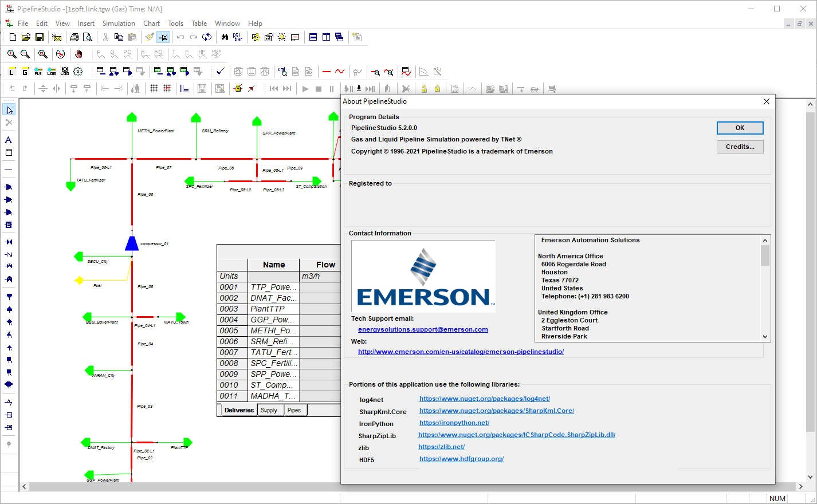This screenshot has height=504, width=817.
Task: Click the validate checkmark icon
Action: 220,72
